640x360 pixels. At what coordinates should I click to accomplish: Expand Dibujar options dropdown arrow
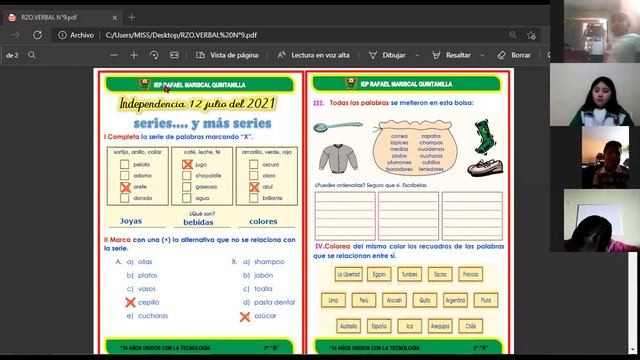click(418, 55)
